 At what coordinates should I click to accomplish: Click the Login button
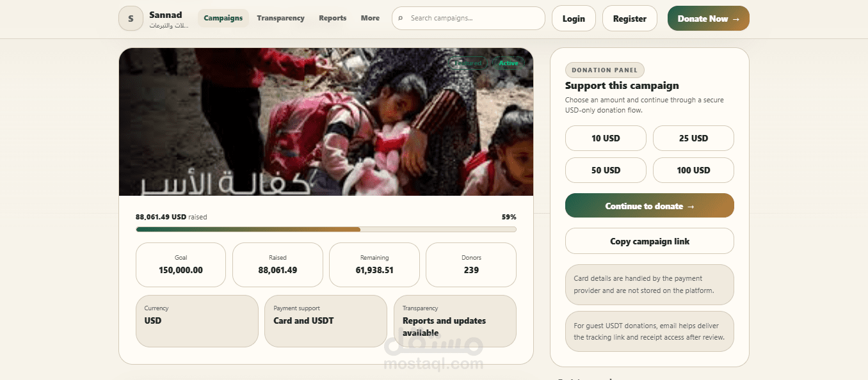[574, 19]
